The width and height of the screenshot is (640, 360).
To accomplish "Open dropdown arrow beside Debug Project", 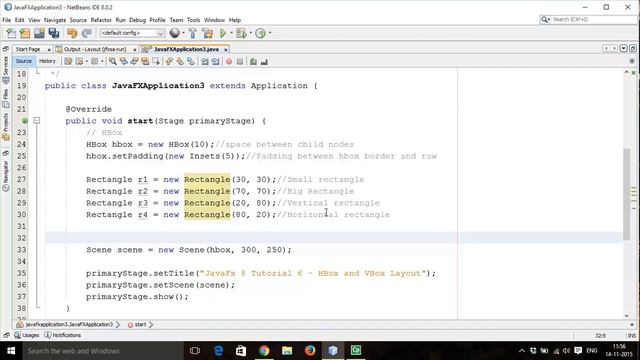I will (x=250, y=33).
